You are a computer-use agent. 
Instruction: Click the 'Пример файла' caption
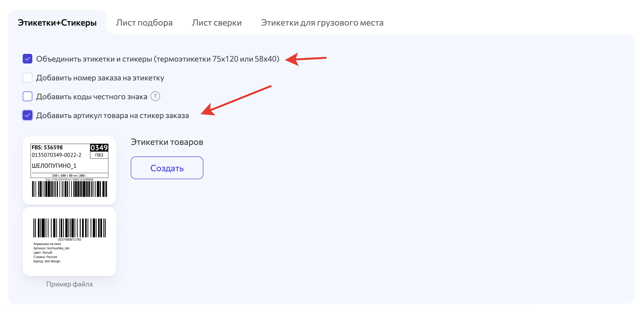click(69, 284)
